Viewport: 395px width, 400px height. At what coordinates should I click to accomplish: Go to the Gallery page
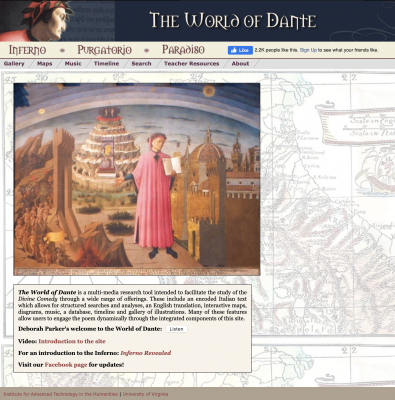point(14,63)
